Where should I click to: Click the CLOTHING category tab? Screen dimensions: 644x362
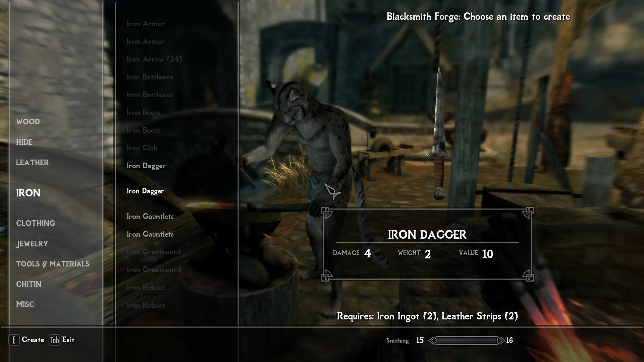point(36,223)
